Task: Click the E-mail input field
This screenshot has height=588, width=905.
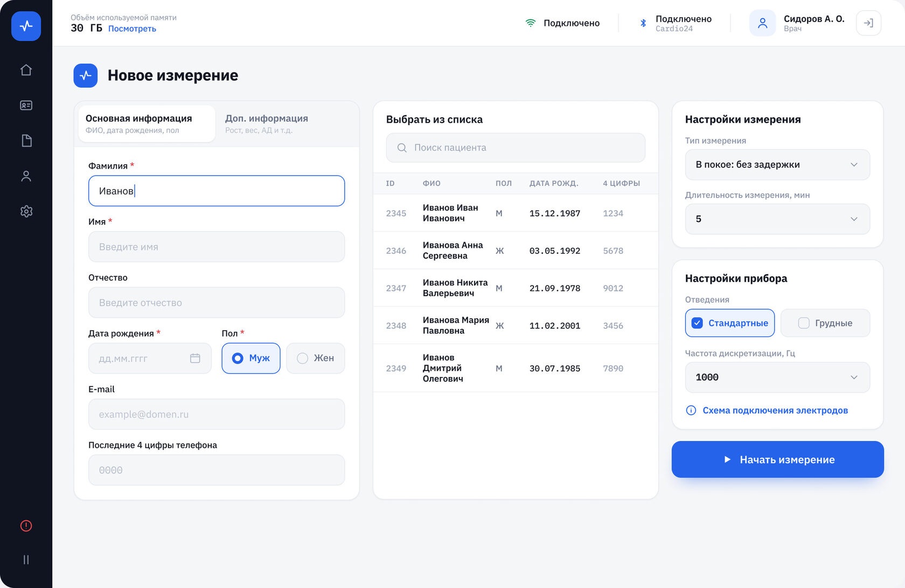Action: pos(217,414)
